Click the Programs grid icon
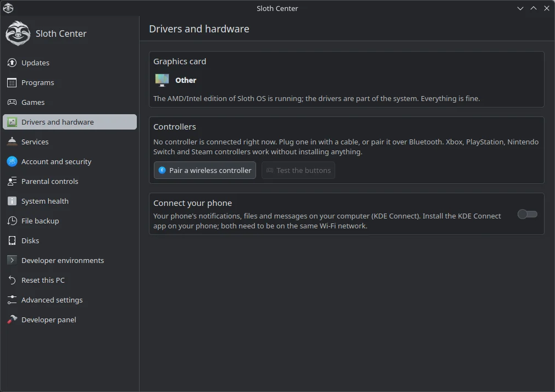555x392 pixels. [12, 82]
